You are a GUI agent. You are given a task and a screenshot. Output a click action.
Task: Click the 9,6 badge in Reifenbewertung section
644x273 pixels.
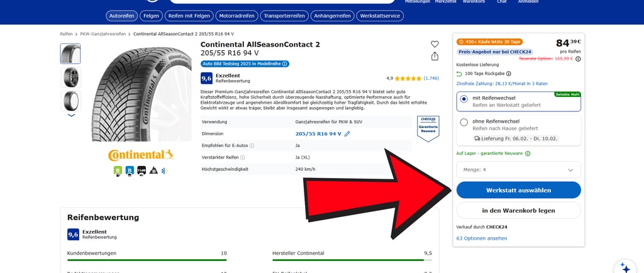coord(73,235)
